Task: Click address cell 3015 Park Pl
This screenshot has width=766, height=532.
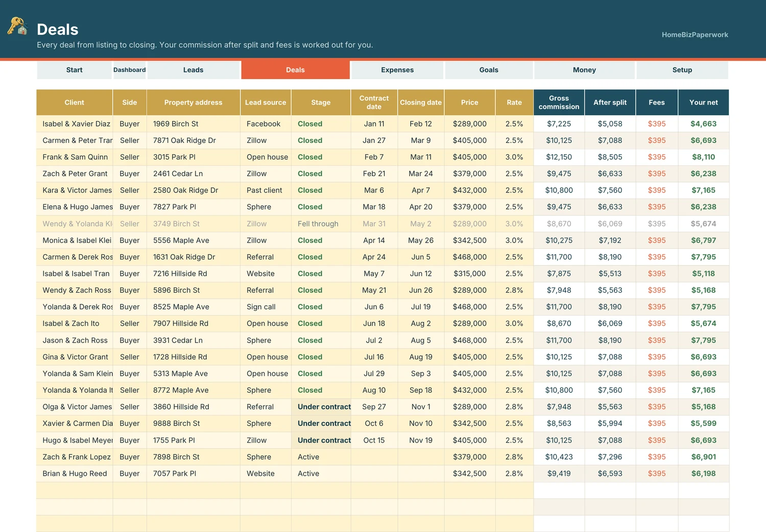Action: coord(194,157)
